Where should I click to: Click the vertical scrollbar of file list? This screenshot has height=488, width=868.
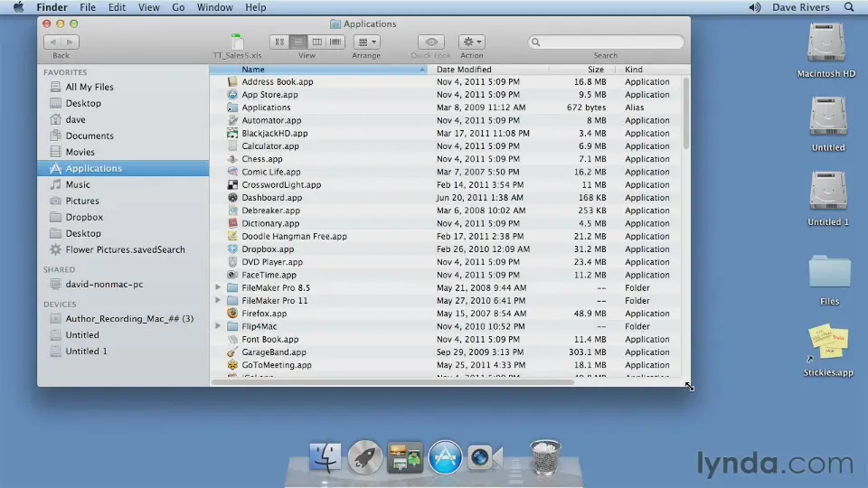point(686,114)
